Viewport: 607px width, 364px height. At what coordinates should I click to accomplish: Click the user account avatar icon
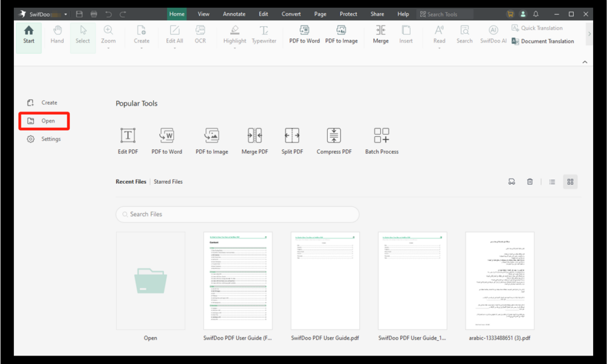tap(523, 14)
